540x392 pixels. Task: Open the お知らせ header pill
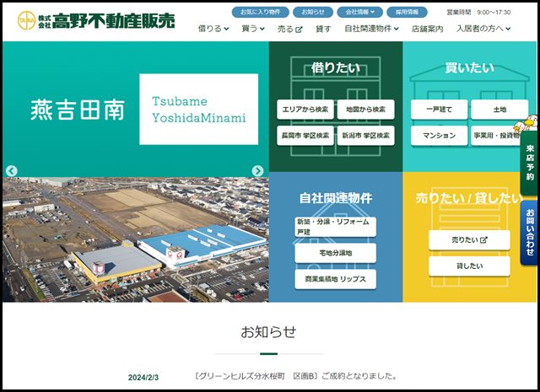pos(313,12)
